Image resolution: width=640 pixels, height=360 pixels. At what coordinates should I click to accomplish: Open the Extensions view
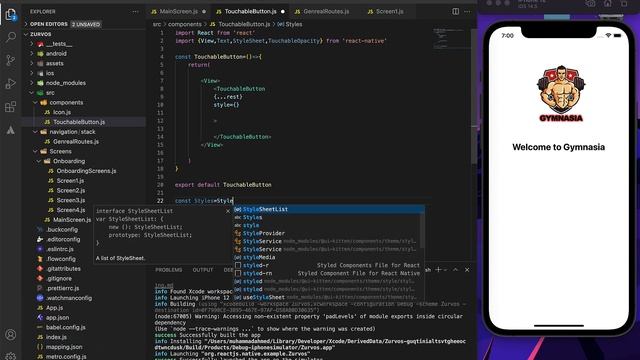[x=11, y=107]
